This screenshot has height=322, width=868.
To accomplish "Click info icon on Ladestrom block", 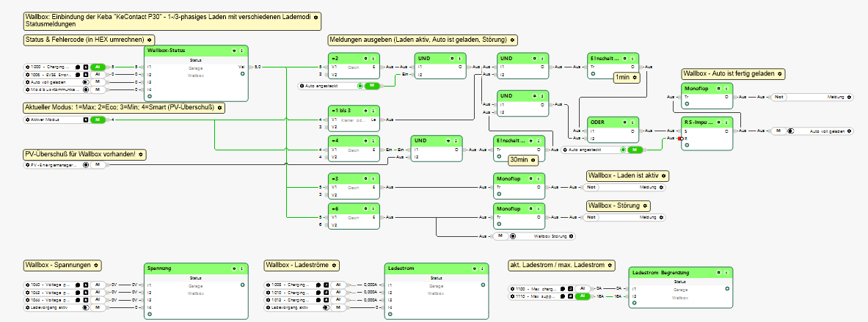I will 483,268.
